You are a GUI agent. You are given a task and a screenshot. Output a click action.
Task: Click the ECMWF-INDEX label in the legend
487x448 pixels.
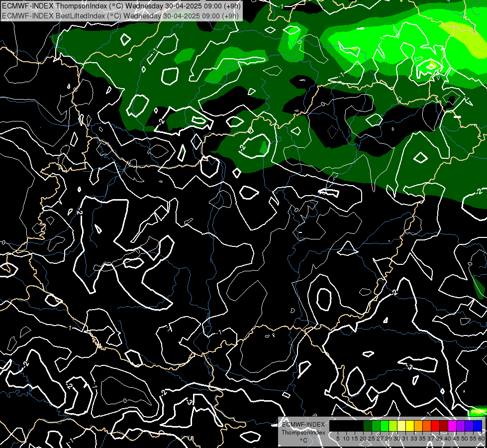pos(303,425)
